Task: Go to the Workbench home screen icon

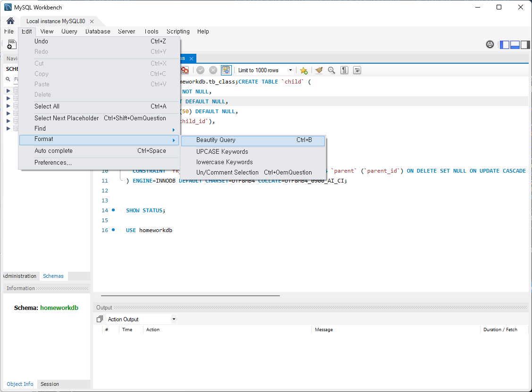Action: click(10, 21)
